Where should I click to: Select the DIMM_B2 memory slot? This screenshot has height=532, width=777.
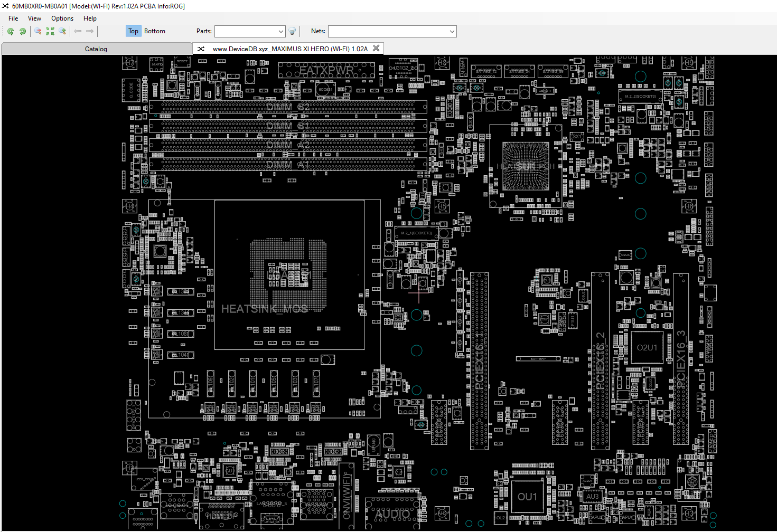click(288, 107)
